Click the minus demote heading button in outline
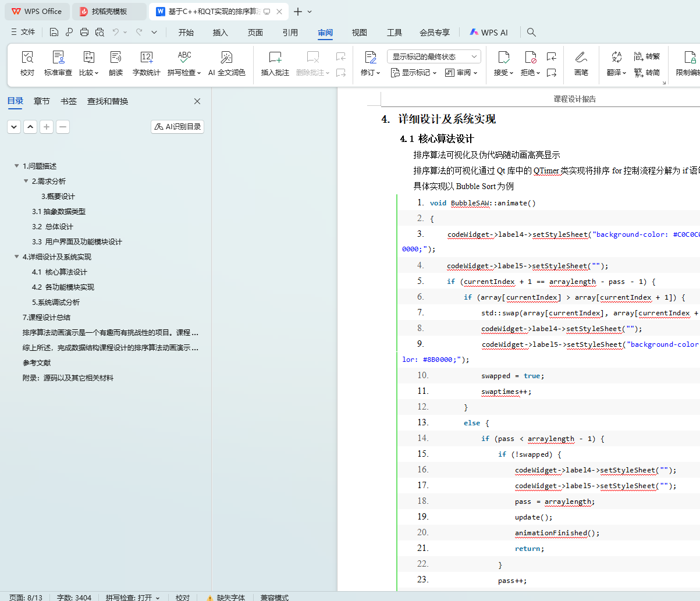 pos(63,126)
